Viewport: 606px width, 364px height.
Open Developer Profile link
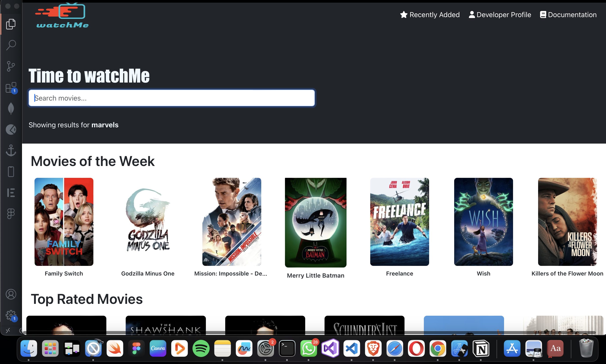click(500, 15)
